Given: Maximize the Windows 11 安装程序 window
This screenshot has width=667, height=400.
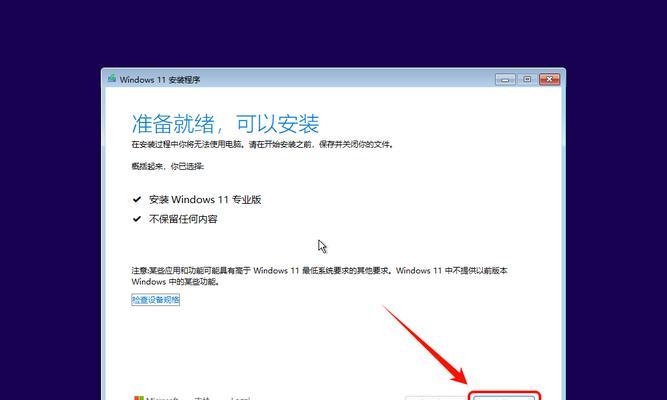Looking at the screenshot, I should point(527,80).
